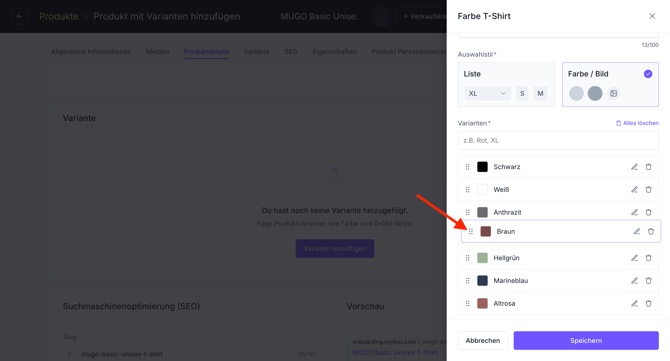Go back using the arrow icon next to Produkte

point(19,16)
